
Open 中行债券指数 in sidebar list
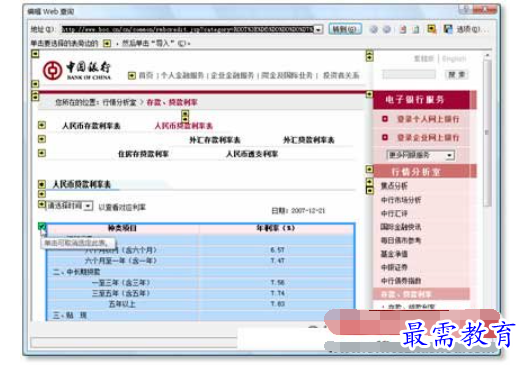[401, 281]
